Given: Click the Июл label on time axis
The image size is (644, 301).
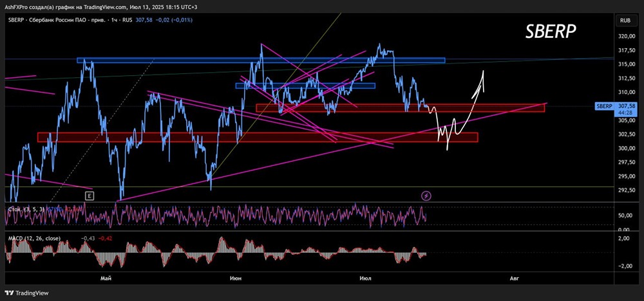Looking at the screenshot, I should coord(365,278).
